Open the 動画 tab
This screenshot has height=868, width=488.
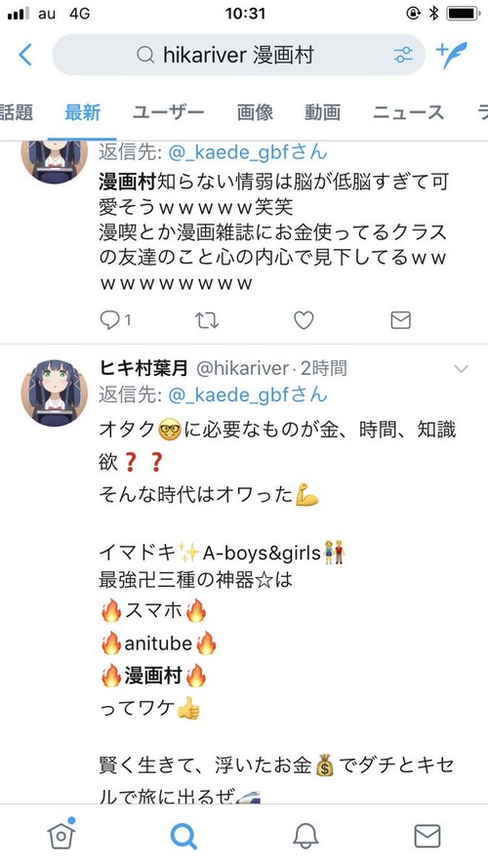(322, 112)
